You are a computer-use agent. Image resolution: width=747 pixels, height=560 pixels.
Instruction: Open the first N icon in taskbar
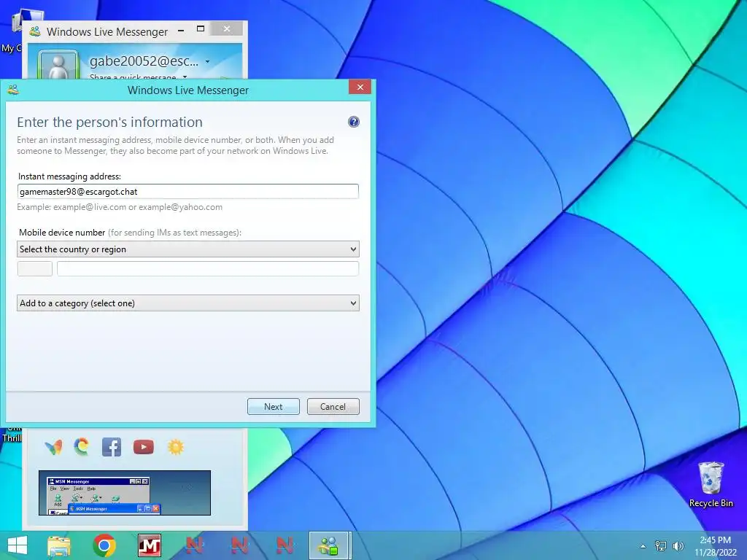click(194, 545)
